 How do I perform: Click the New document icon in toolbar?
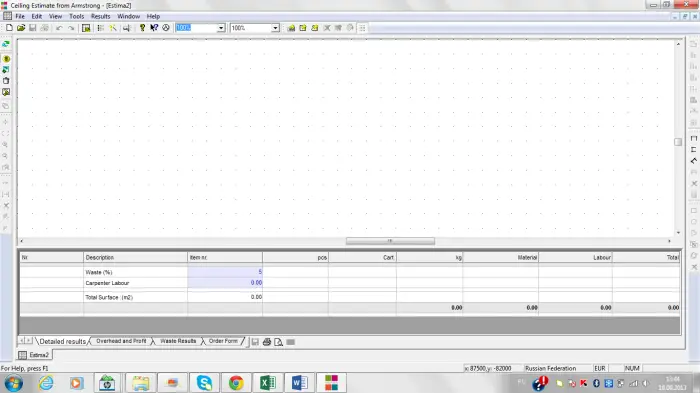(9, 28)
